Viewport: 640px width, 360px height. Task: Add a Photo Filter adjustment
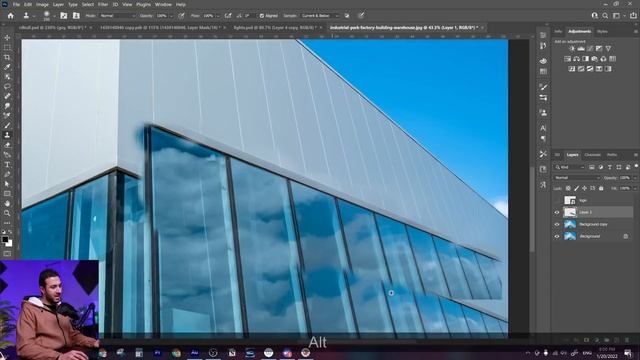coord(594,59)
